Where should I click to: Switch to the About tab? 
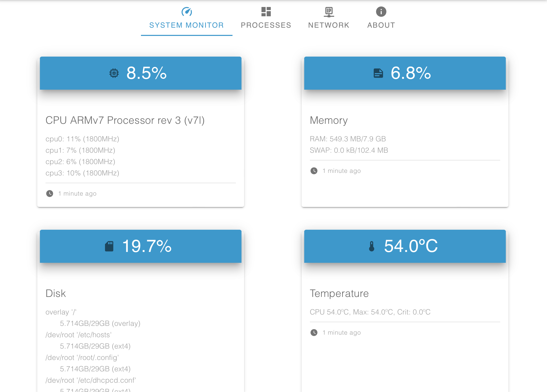pos(381,25)
